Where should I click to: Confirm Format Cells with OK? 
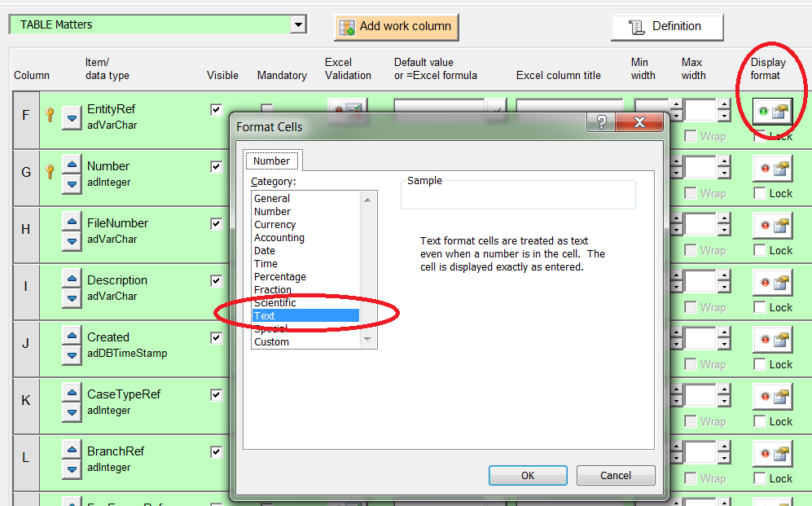coord(528,475)
